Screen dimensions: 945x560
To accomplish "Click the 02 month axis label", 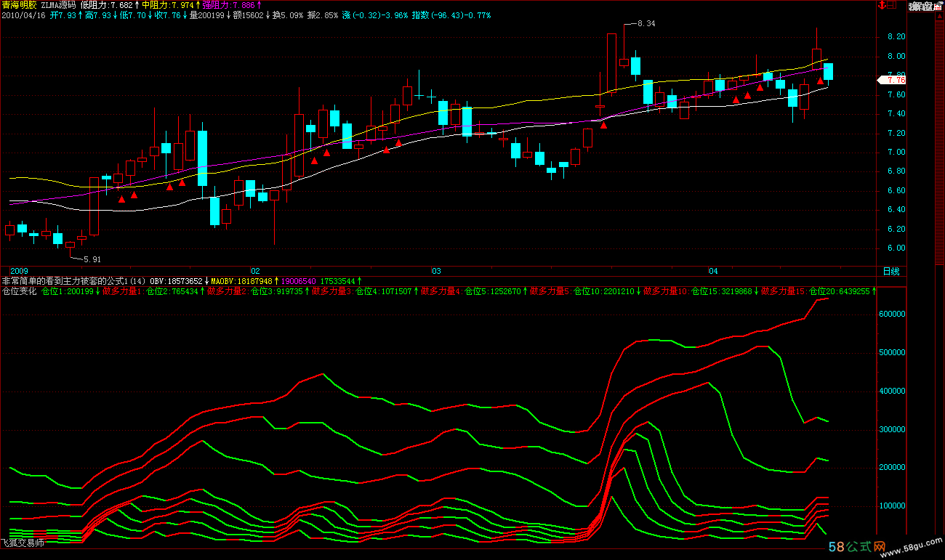I will 255,271.
